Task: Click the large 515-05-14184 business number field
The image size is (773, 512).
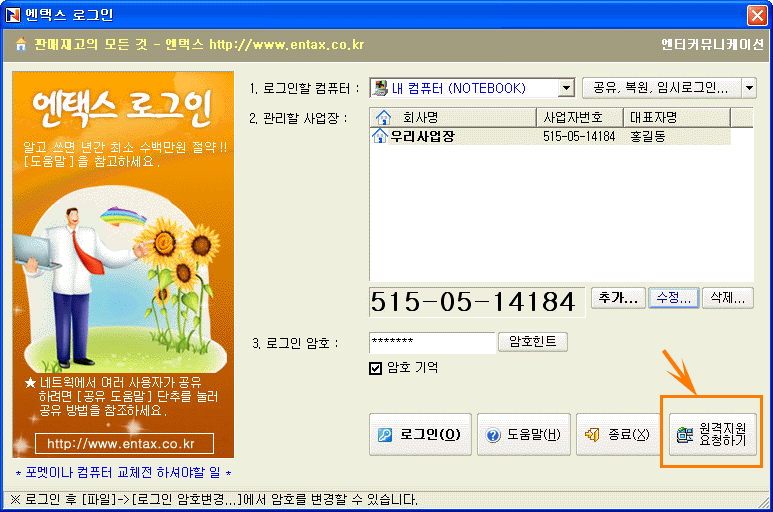Action: 477,302
